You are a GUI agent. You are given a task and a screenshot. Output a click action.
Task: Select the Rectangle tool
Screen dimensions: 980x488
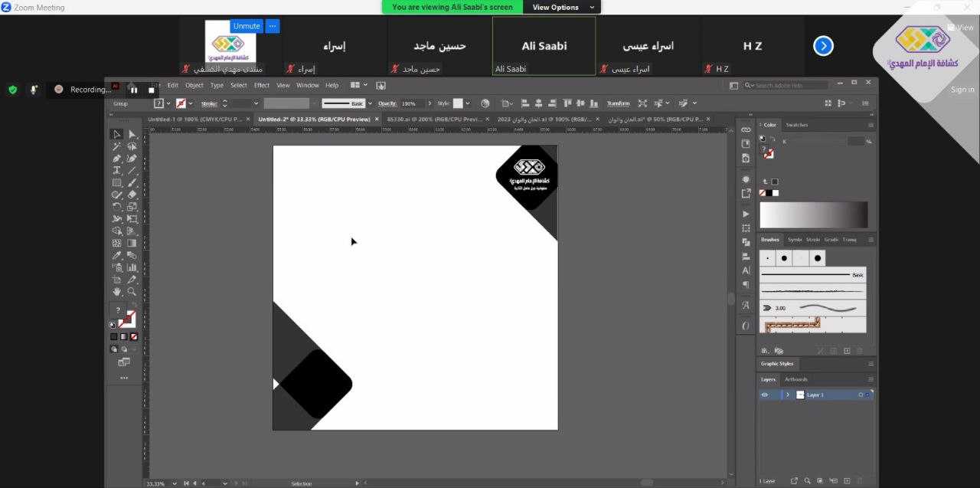(117, 183)
